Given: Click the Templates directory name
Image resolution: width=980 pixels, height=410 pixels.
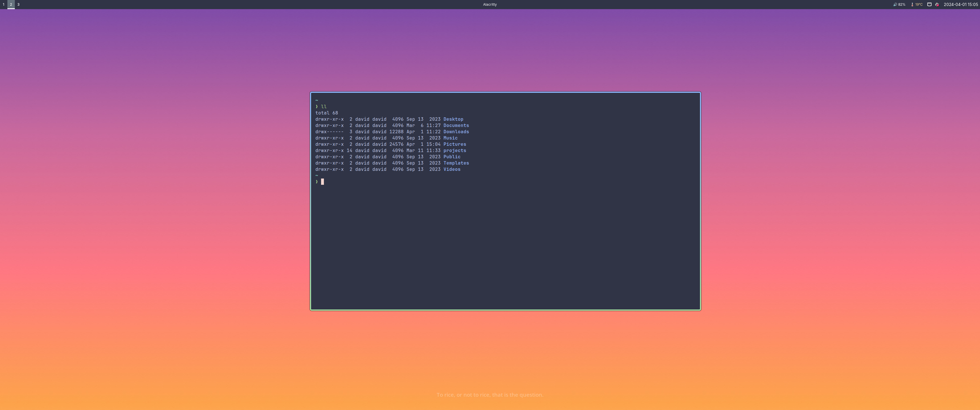Looking at the screenshot, I should point(456,163).
